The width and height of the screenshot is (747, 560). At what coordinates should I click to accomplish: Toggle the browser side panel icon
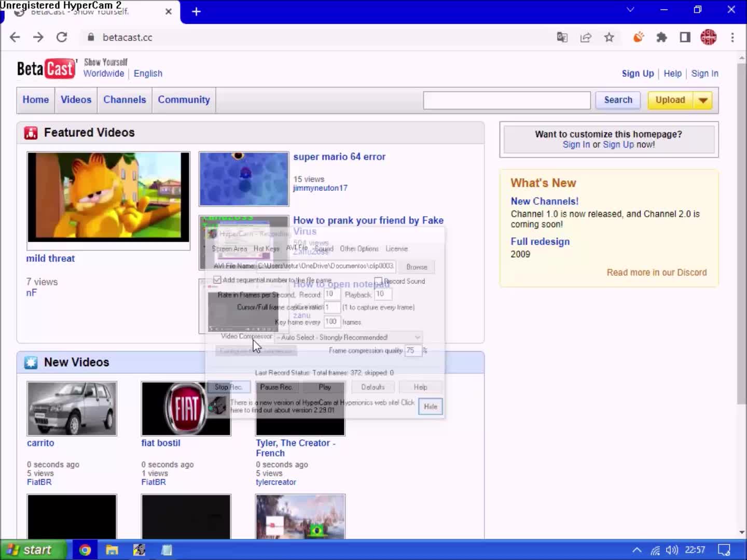[x=685, y=37]
